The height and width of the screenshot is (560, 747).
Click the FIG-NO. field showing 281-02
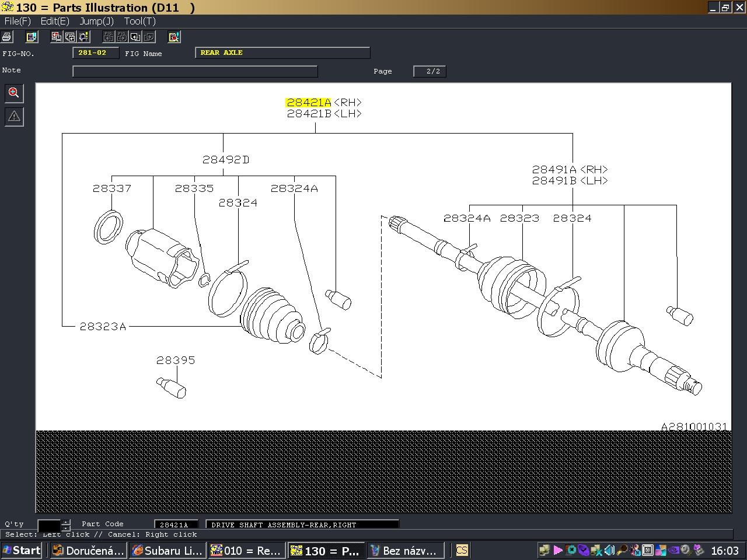point(96,53)
